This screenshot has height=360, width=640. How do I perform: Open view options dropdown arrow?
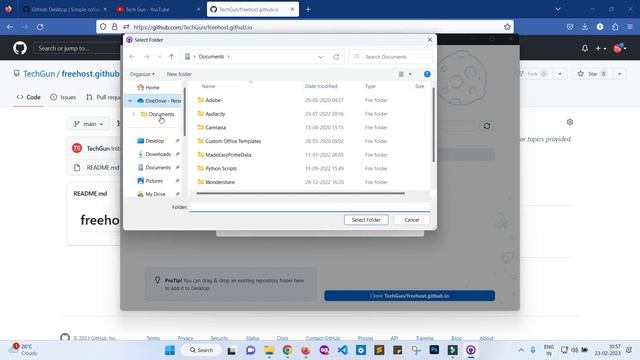pyautogui.click(x=410, y=74)
